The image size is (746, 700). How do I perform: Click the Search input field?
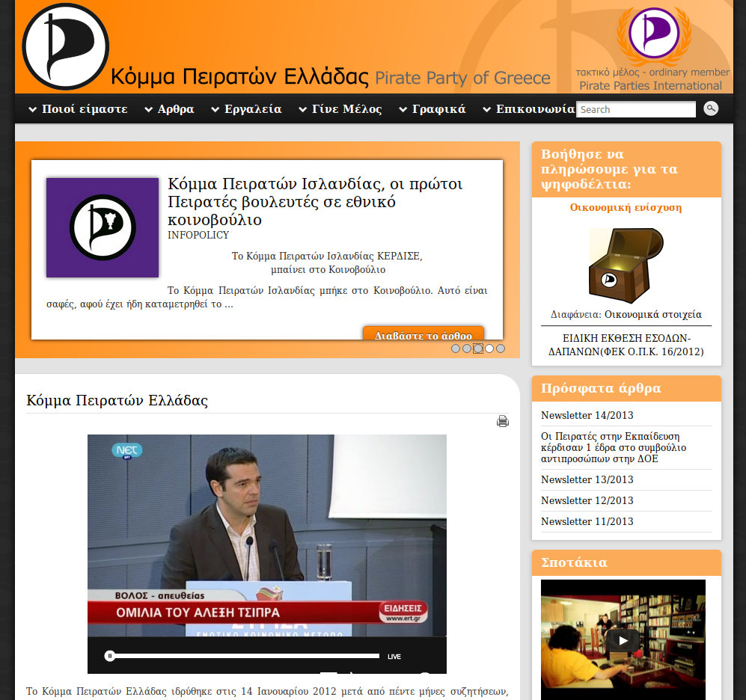635,109
